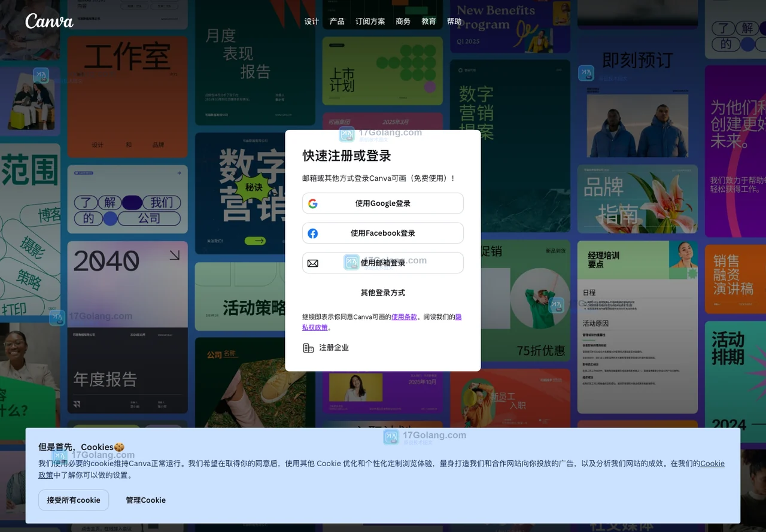Select the 新员工入职 template thumbnail
This screenshot has height=532, width=766.
click(x=510, y=398)
